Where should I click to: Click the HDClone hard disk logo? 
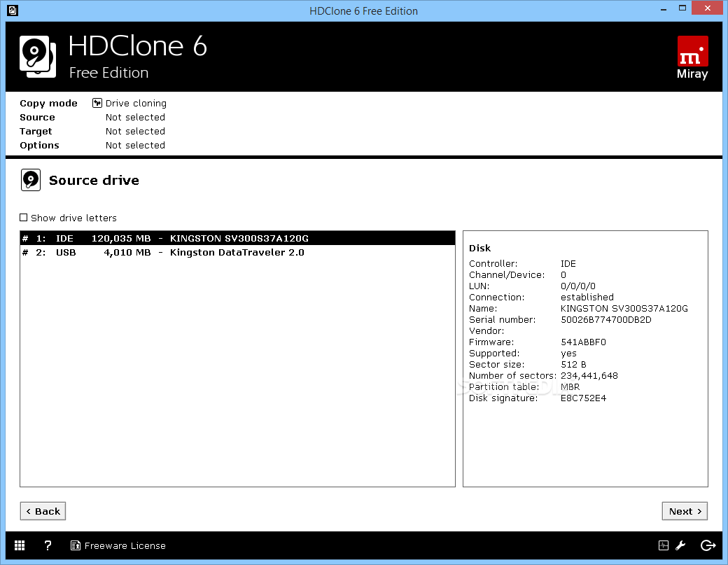pos(38,57)
